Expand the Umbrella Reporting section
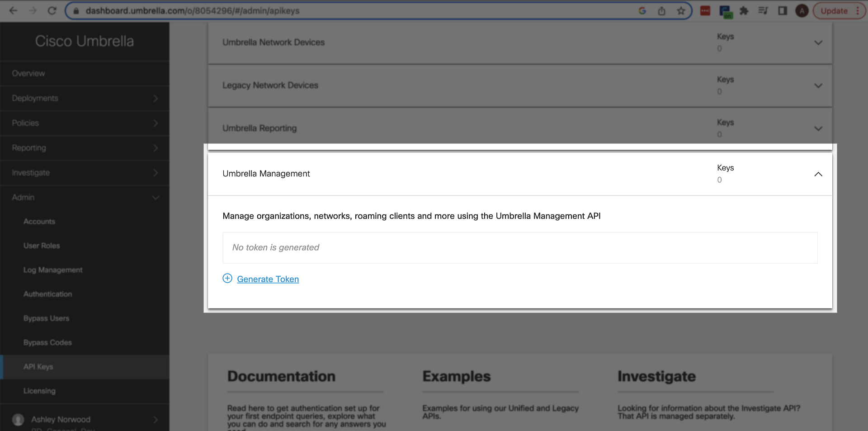The image size is (868, 431). 818,128
